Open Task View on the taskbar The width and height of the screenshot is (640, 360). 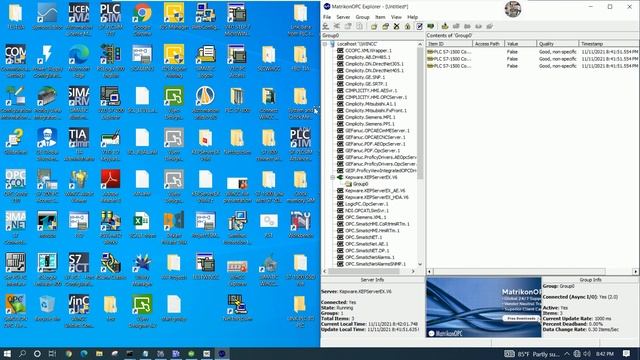pyautogui.click(x=52, y=353)
